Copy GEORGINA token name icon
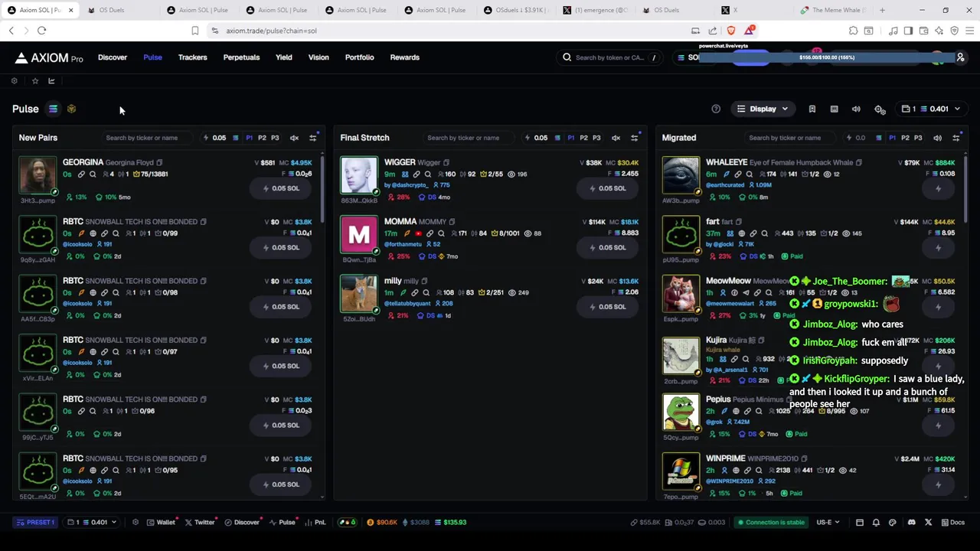 click(159, 162)
